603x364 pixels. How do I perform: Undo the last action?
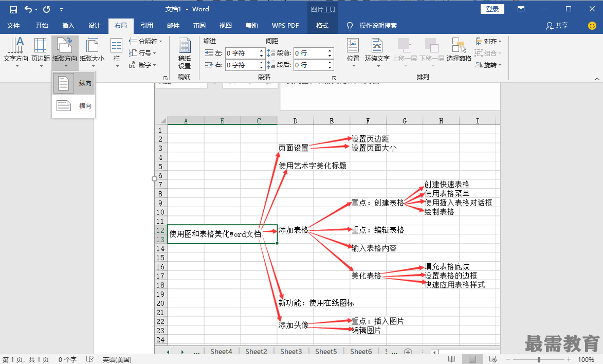[28, 9]
